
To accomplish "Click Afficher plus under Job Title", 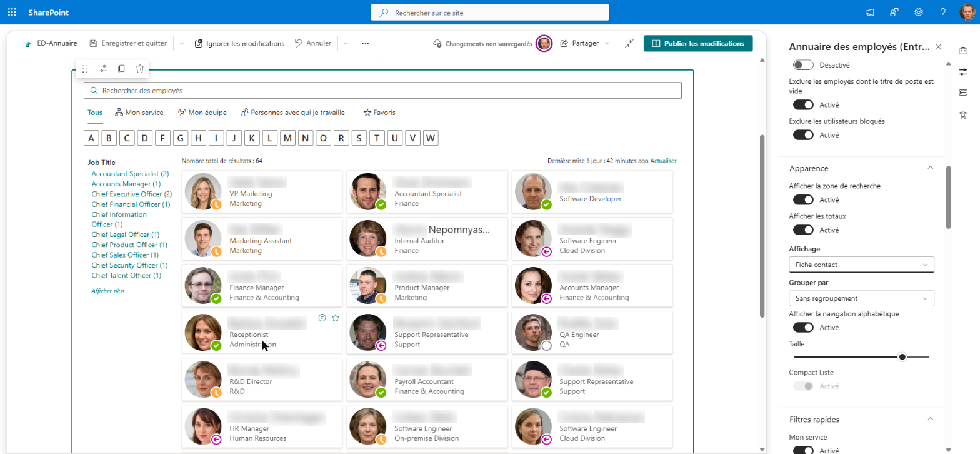I will tap(108, 291).
